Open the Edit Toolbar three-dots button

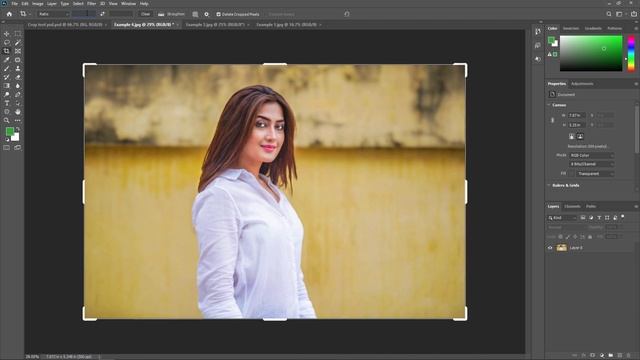tap(18, 120)
